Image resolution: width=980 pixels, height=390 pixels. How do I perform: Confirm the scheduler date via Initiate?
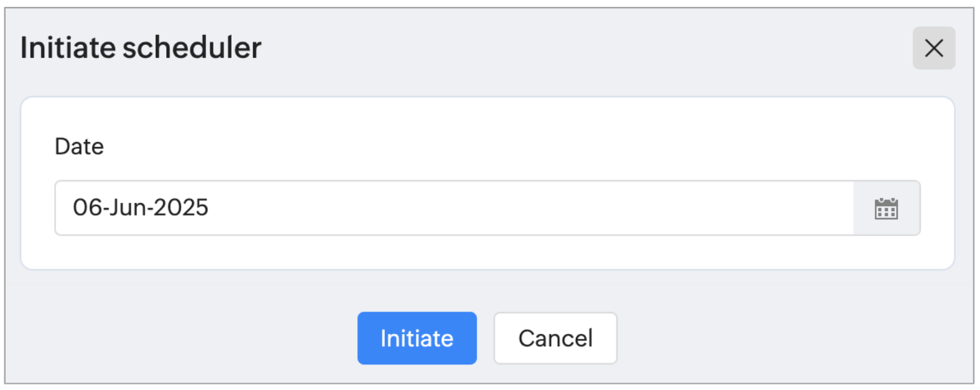417,338
